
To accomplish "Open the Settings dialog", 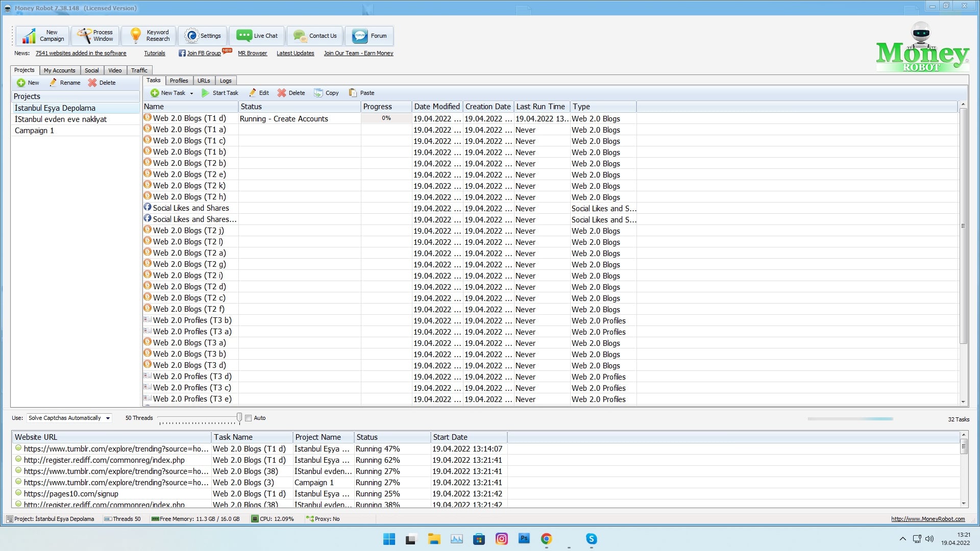I will pos(203,36).
